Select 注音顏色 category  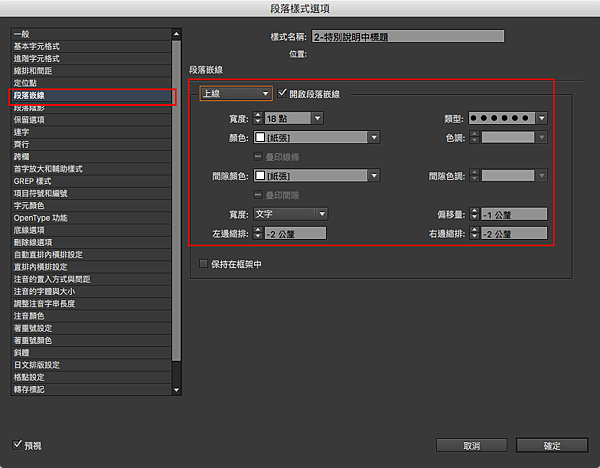pos(91,316)
